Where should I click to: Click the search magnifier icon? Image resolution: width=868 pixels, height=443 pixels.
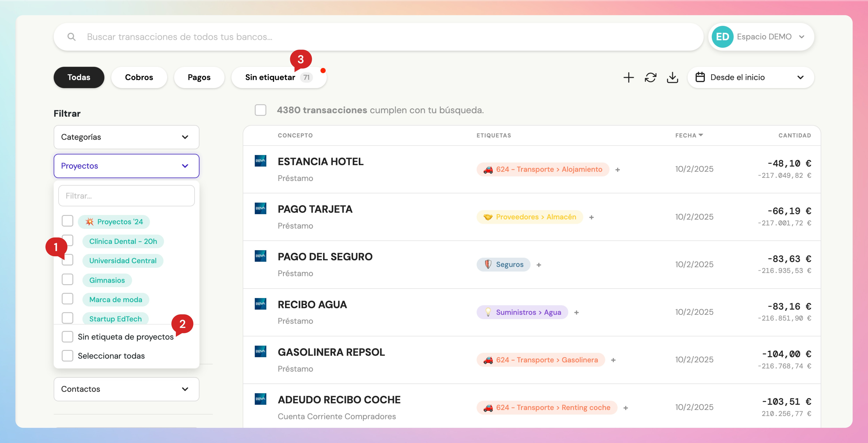pyautogui.click(x=71, y=37)
